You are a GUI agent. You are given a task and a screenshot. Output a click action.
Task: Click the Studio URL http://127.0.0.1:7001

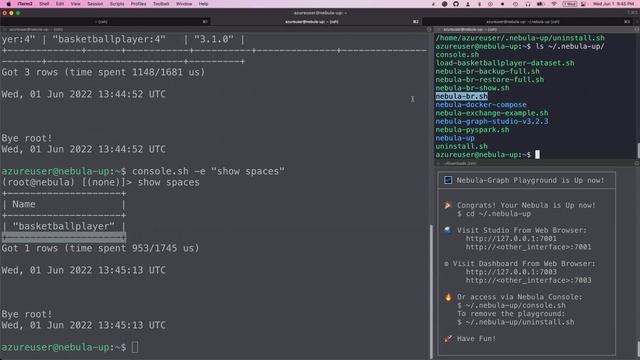click(511, 238)
